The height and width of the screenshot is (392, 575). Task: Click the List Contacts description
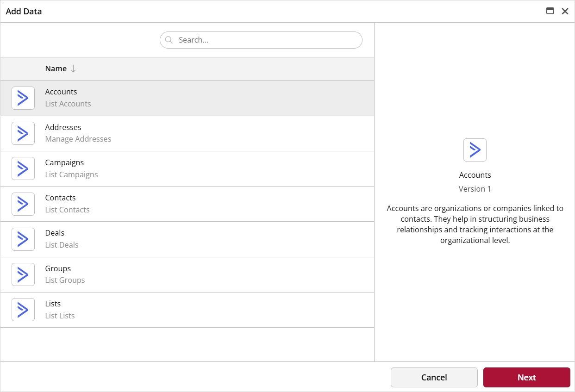tap(68, 210)
